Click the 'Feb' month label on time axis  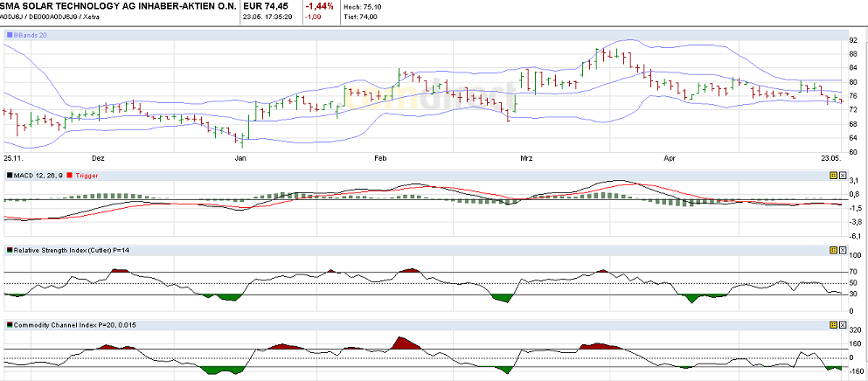click(380, 158)
